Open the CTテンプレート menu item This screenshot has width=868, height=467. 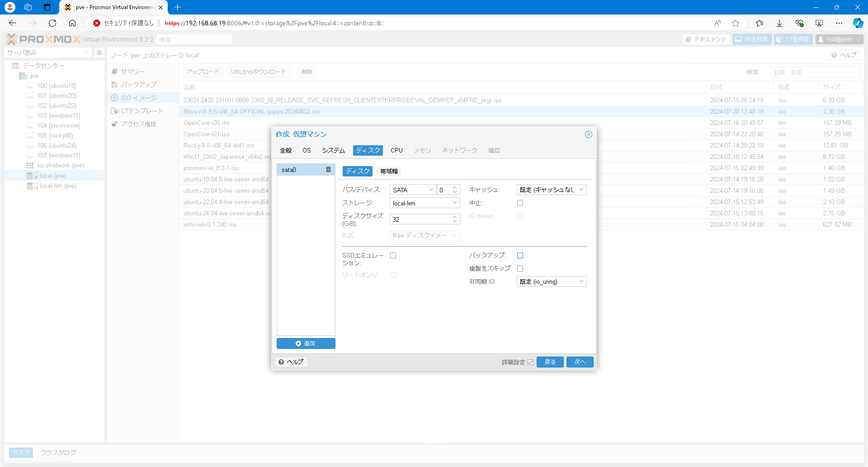click(x=142, y=111)
